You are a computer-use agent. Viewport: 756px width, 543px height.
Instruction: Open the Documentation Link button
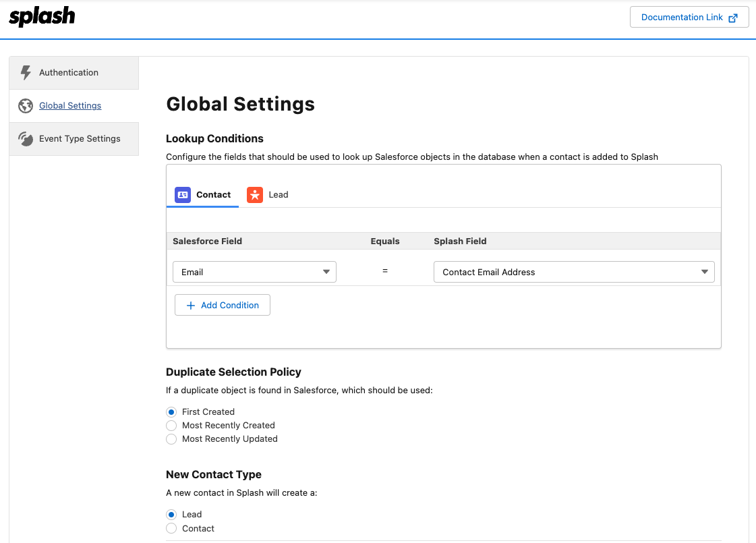point(689,18)
